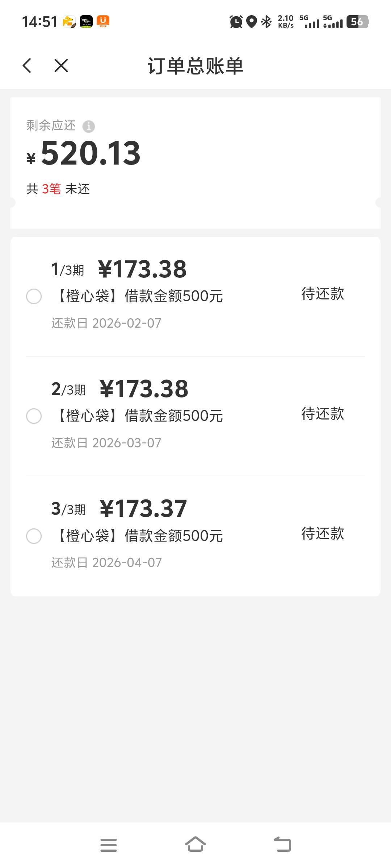This screenshot has width=391, height=868.
Task: Tap the location pin status icon
Action: 252,22
